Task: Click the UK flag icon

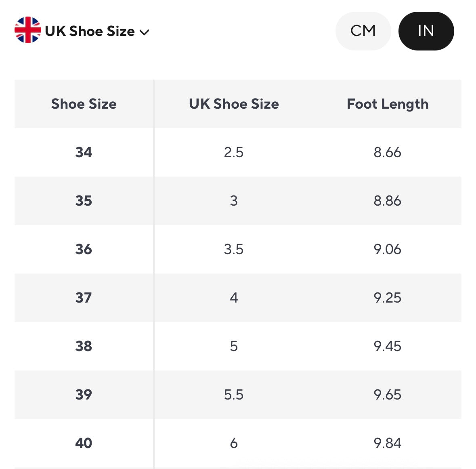Action: [27, 30]
